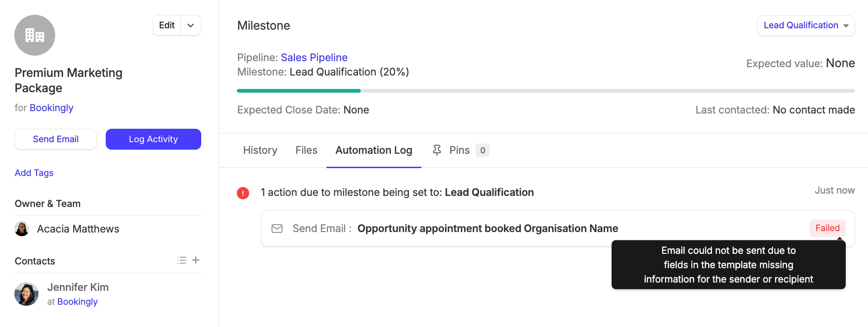
Task: Click the 'Just now' timestamp
Action: pos(835,190)
